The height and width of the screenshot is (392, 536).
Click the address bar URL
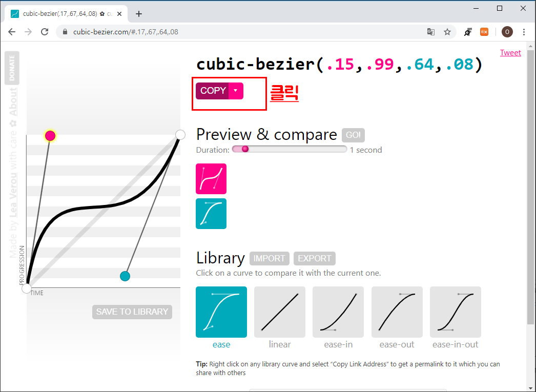tap(126, 32)
